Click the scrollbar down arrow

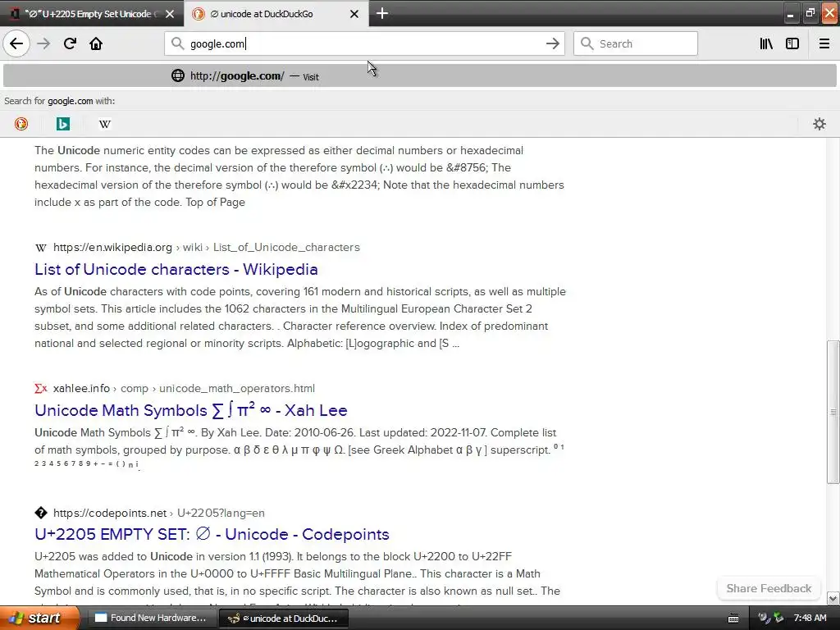(x=833, y=598)
